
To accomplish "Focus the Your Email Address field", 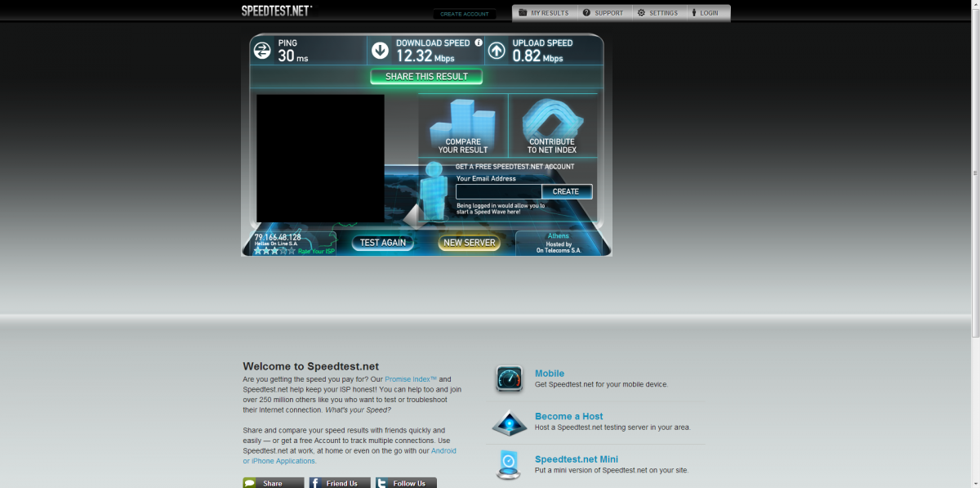I will [498, 191].
